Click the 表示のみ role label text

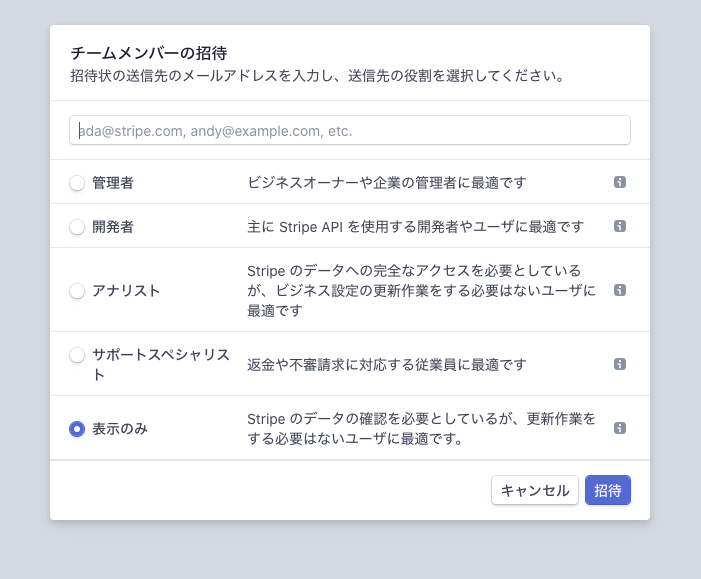[x=120, y=429]
